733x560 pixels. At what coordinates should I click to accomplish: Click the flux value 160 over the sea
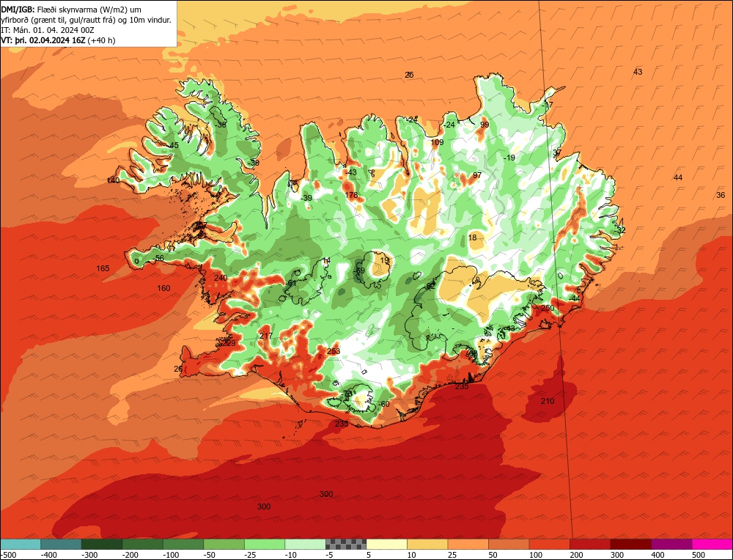pos(163,288)
